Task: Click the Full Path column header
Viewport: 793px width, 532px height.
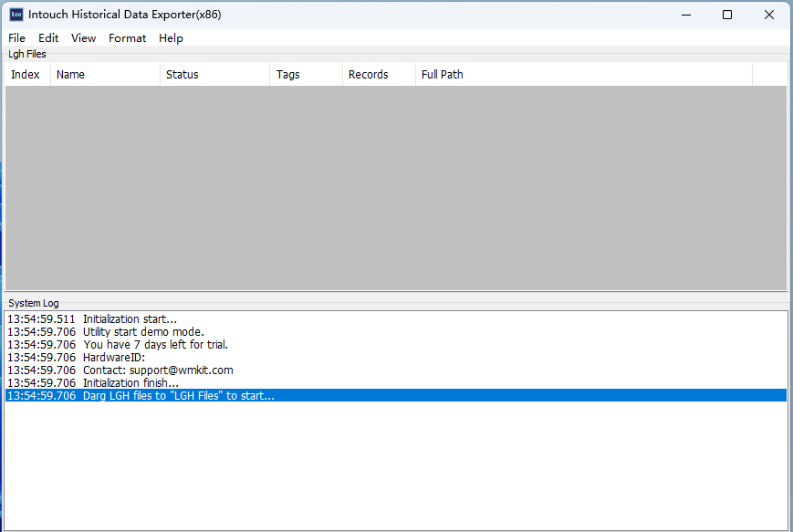Action: [x=584, y=74]
